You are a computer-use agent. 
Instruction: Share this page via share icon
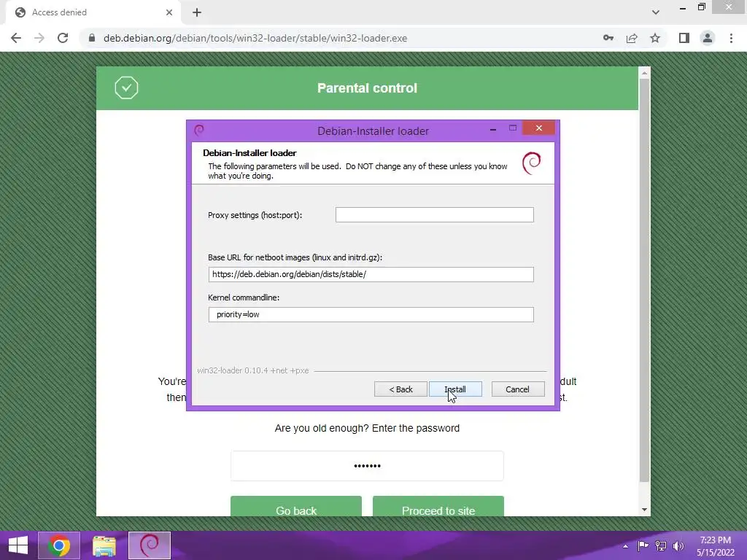tap(632, 38)
